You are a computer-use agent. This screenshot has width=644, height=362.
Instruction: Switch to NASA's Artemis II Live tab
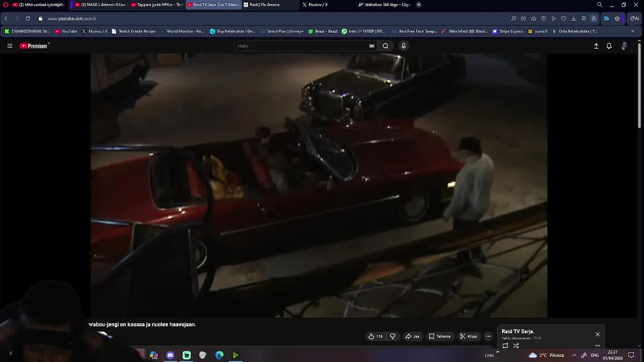pyautogui.click(x=100, y=5)
